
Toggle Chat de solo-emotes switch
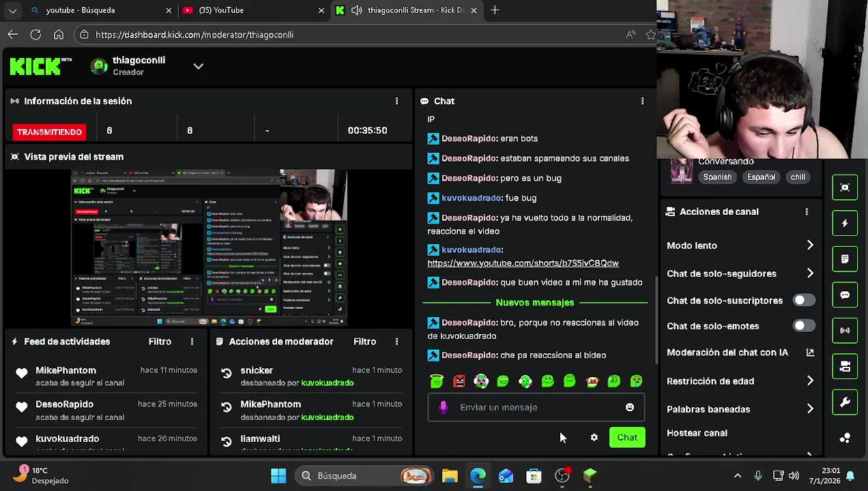pos(804,326)
